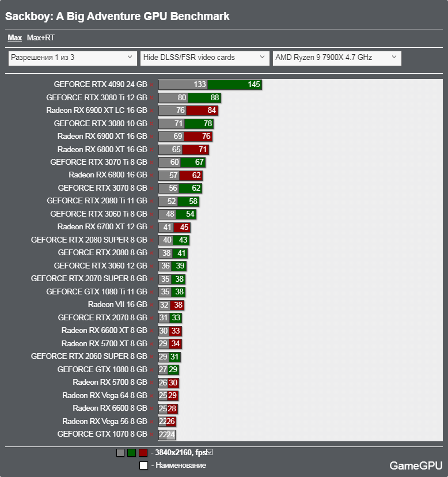Viewport: 448px width, 477px height.
Task: Remove GEFORCE RTX 3070 8 GB with red x
Action: pyautogui.click(x=151, y=188)
